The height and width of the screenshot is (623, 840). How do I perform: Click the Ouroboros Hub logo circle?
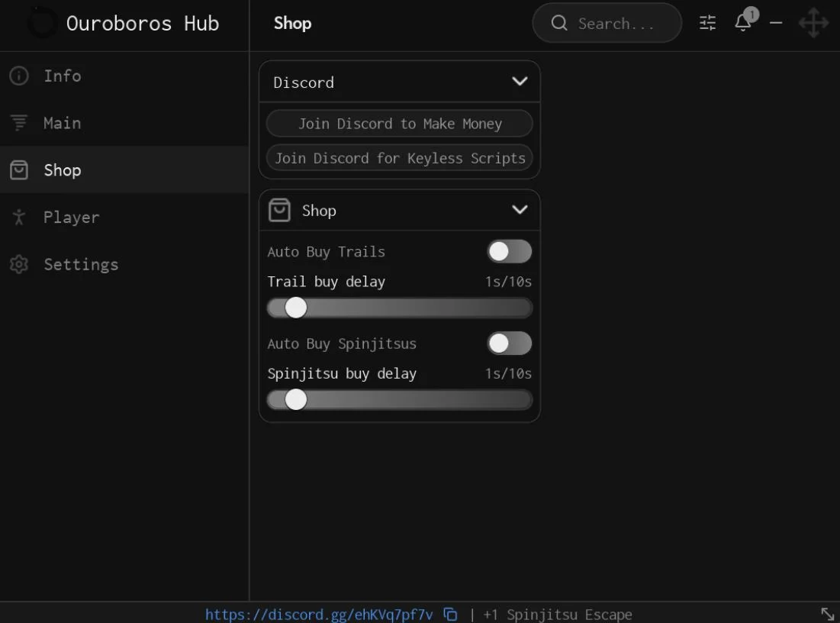coord(43,23)
